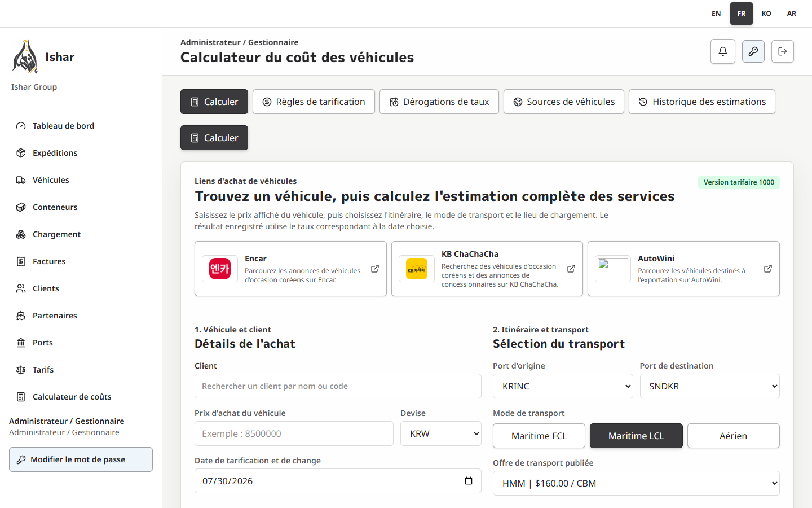Viewport: 812px width, 508px height.
Task: Click the Version tarifaire 1000 badge
Action: click(x=739, y=182)
